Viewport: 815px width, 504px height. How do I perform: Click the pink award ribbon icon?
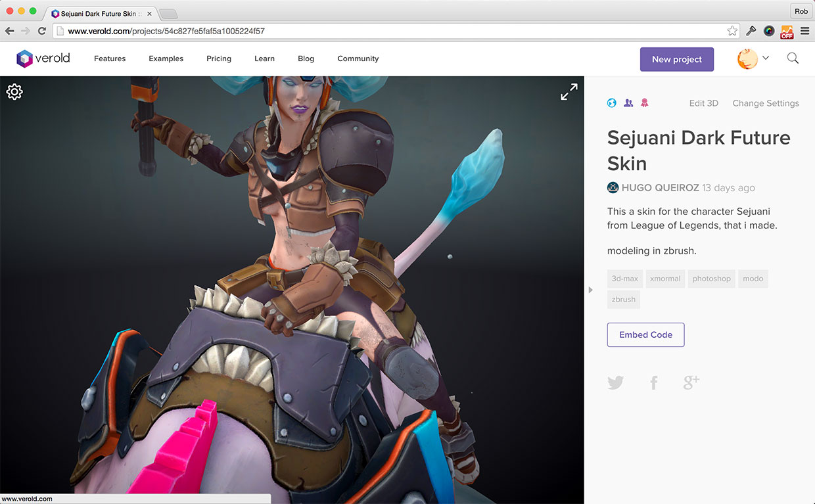(645, 103)
